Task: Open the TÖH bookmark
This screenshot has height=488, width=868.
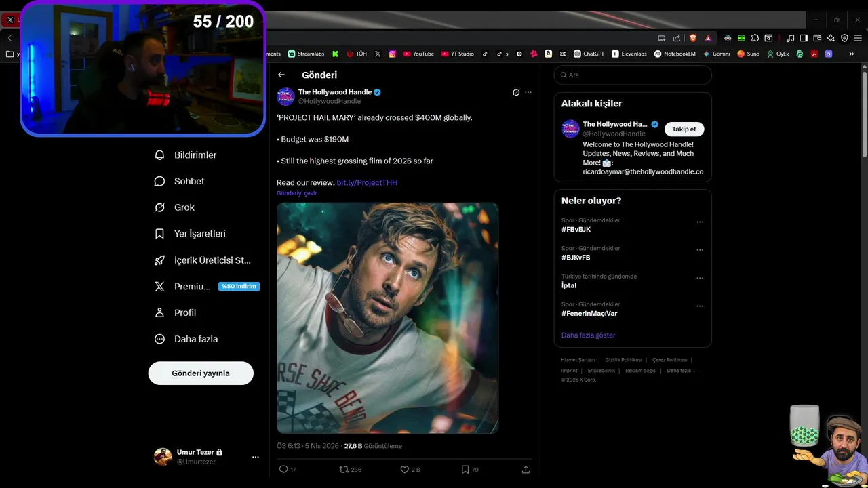Action: (x=357, y=54)
